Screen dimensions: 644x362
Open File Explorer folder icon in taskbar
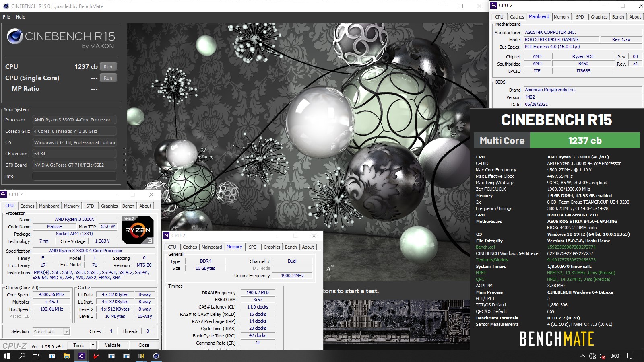coord(67,356)
